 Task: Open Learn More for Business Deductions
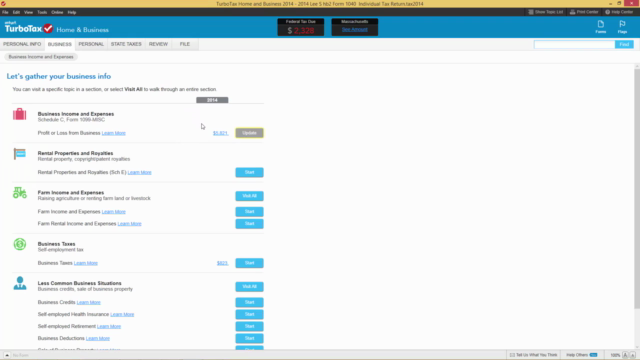tap(98, 338)
